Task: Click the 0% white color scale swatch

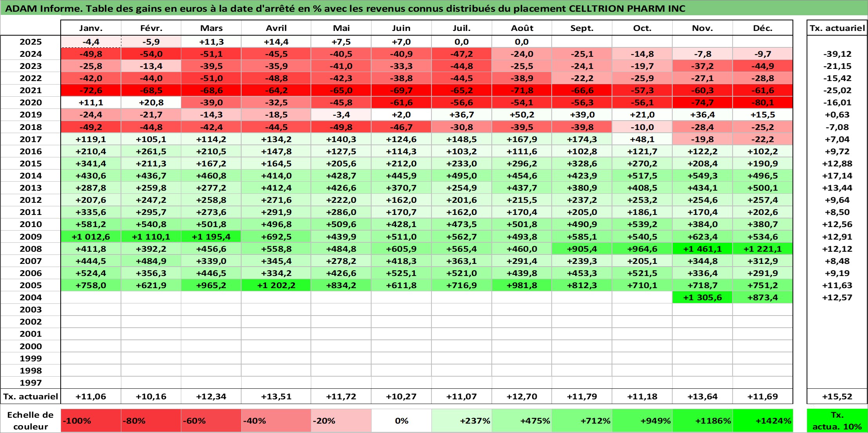Action: tap(401, 421)
